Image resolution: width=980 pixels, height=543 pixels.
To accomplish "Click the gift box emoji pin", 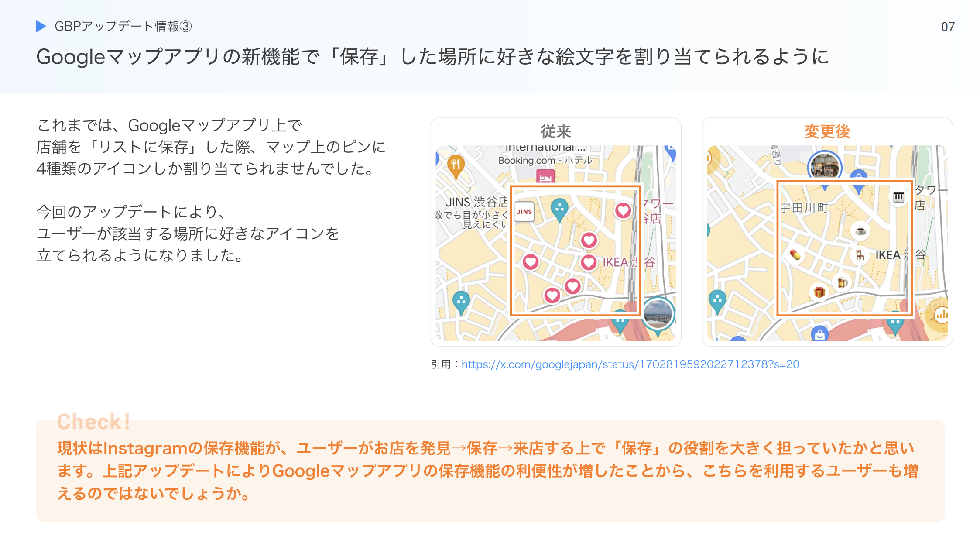I will pos(819,292).
